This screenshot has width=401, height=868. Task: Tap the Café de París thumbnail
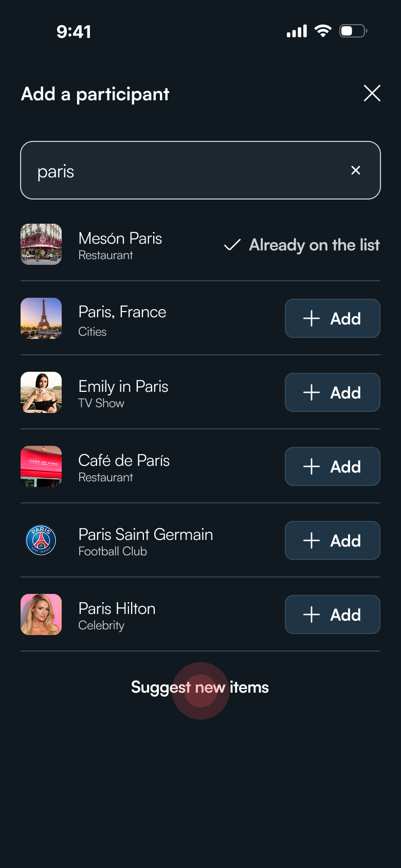41,466
